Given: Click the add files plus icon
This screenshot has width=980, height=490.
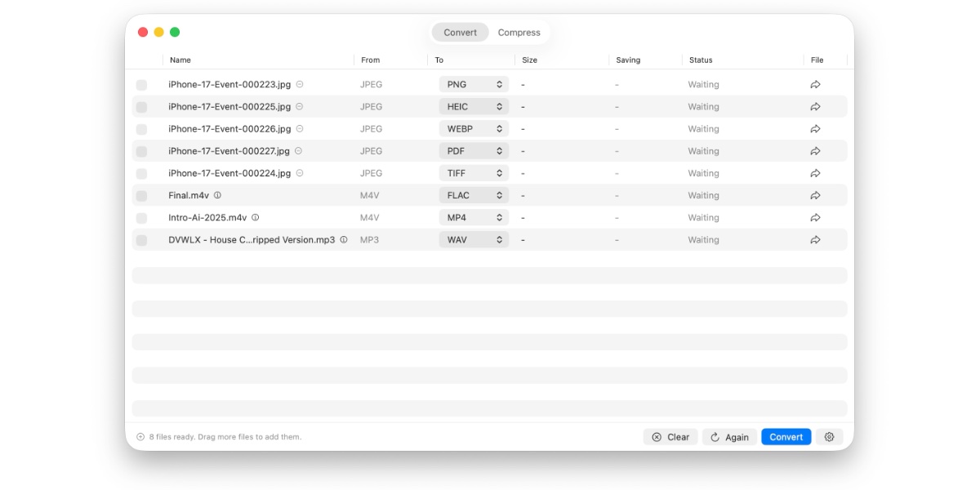Looking at the screenshot, I should click(140, 437).
